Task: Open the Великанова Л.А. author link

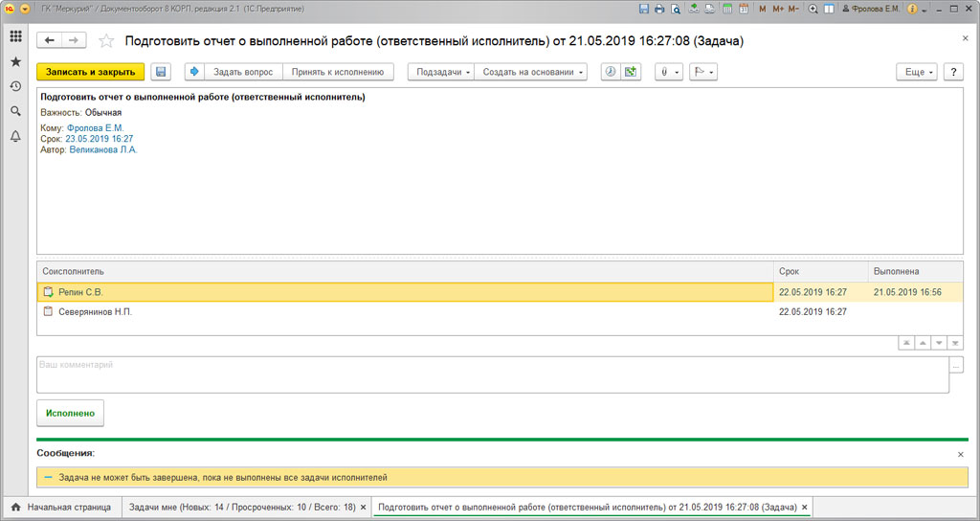Action: click(103, 149)
